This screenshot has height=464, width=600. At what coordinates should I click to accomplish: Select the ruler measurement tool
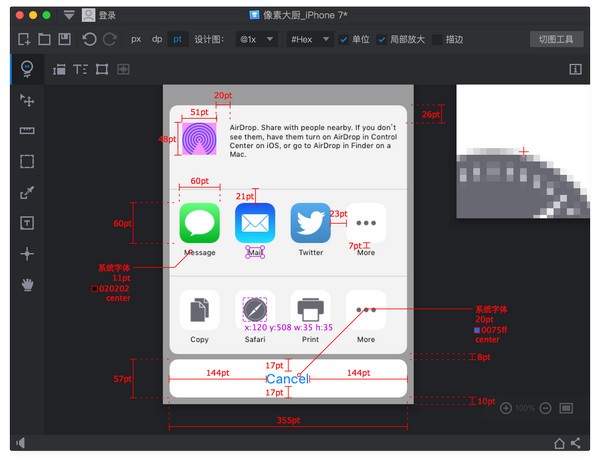(x=27, y=131)
